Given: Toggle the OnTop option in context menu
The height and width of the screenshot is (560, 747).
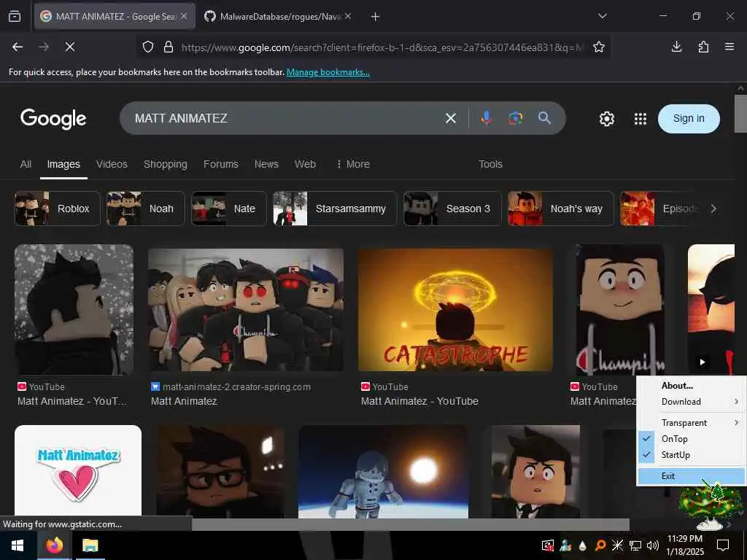Looking at the screenshot, I should (x=692, y=439).
